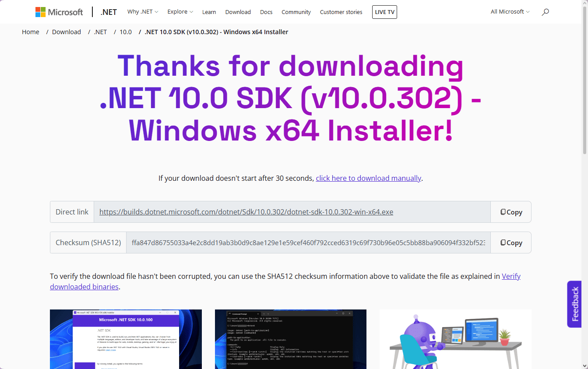The height and width of the screenshot is (369, 588).
Task: Open Customer stories nav item
Action: click(x=341, y=12)
